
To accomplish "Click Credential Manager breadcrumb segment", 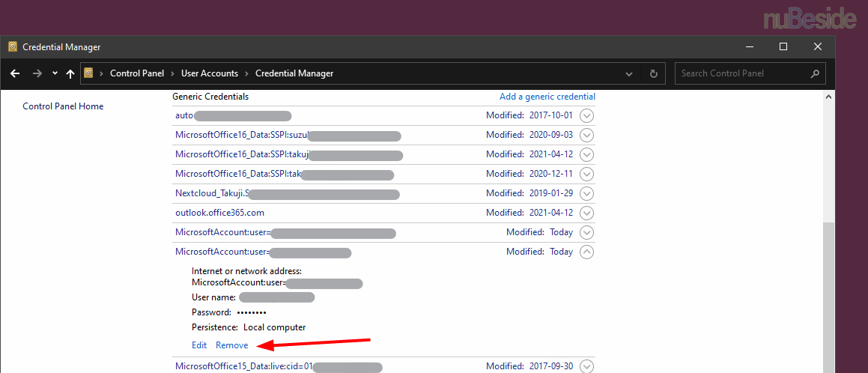I will (294, 73).
